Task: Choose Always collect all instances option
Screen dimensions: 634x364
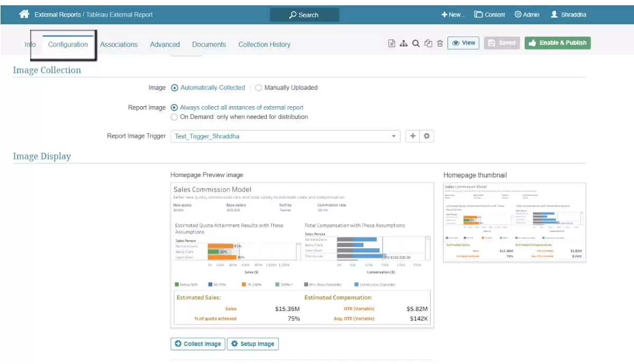Action: click(x=237, y=107)
